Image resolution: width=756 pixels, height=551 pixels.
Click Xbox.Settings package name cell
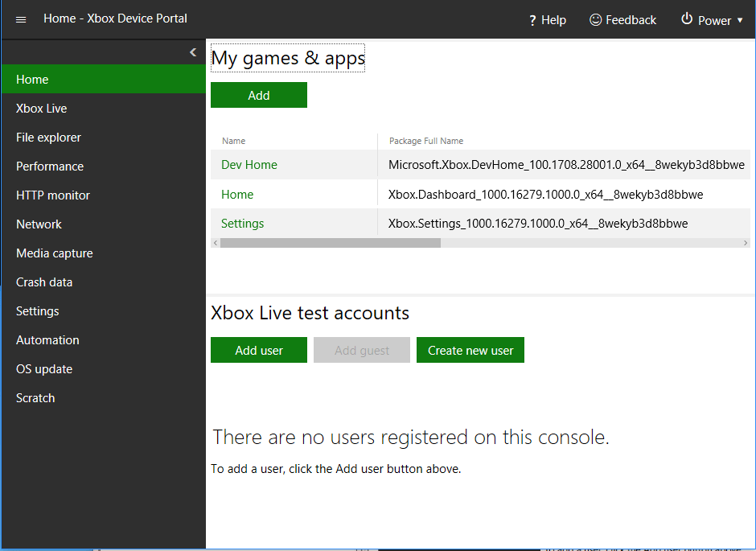coord(538,223)
